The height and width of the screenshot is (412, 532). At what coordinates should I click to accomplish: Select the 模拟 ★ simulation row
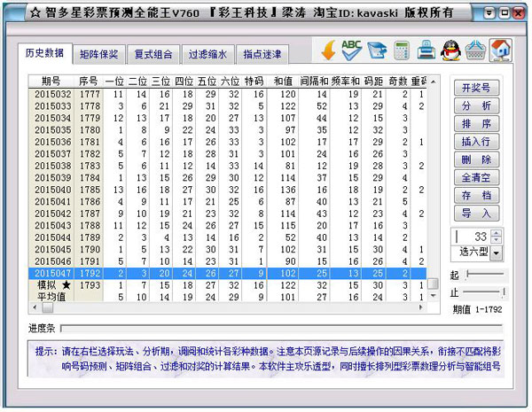pyautogui.click(x=227, y=285)
